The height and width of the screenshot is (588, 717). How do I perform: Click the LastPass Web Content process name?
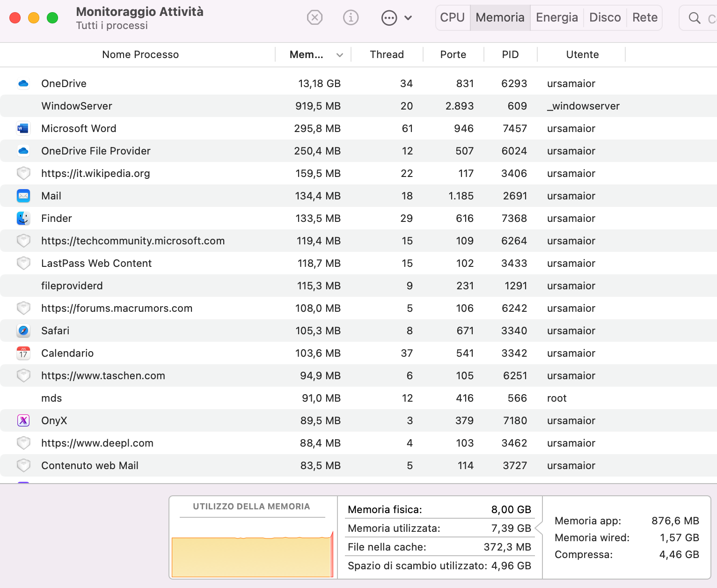click(96, 263)
